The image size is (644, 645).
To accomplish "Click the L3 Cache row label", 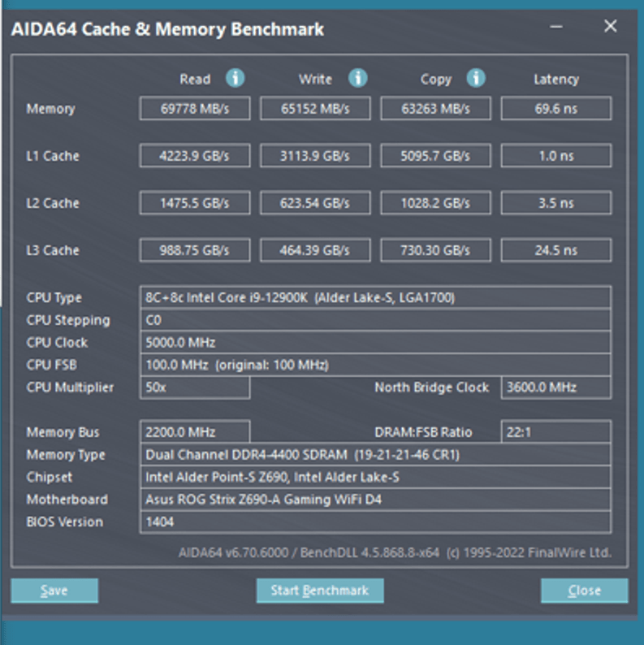I will pos(53,250).
